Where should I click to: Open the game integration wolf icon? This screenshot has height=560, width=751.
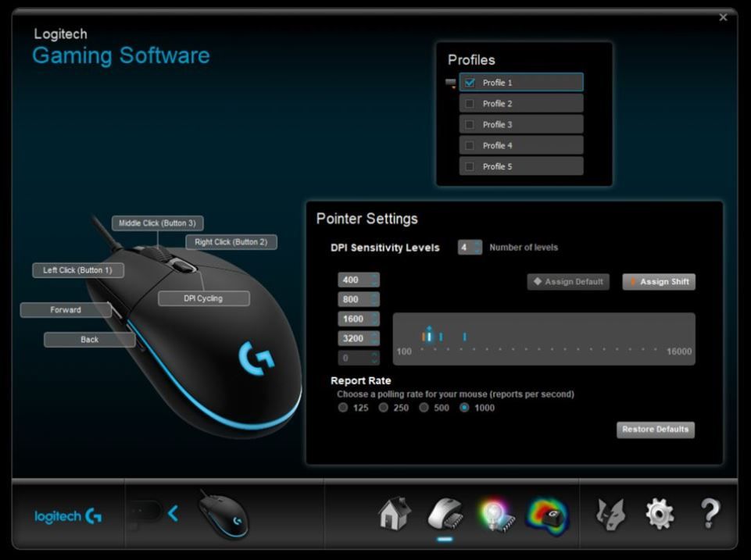[x=610, y=514]
